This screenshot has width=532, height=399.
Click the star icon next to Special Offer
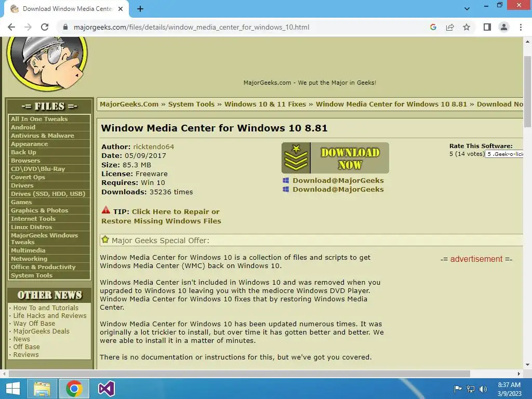pos(105,240)
